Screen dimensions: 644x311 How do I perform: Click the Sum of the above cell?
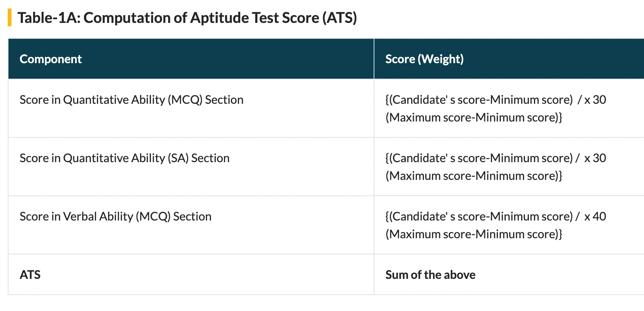[x=430, y=275]
